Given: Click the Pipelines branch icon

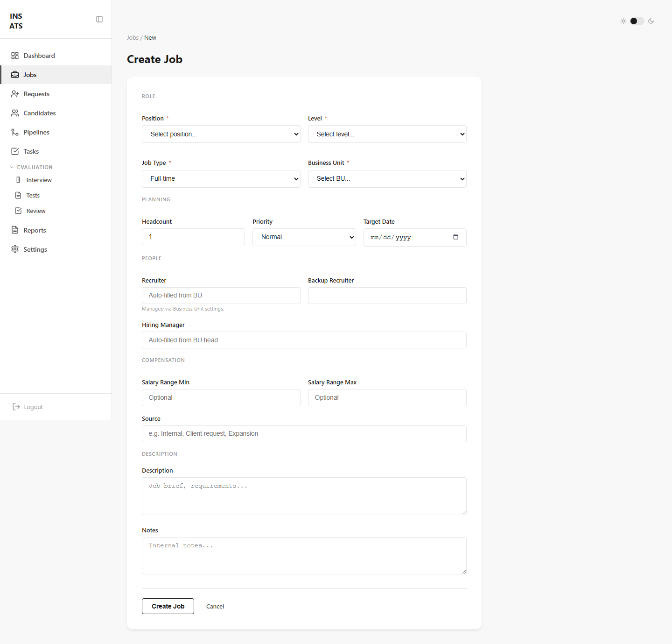Looking at the screenshot, I should (15, 132).
